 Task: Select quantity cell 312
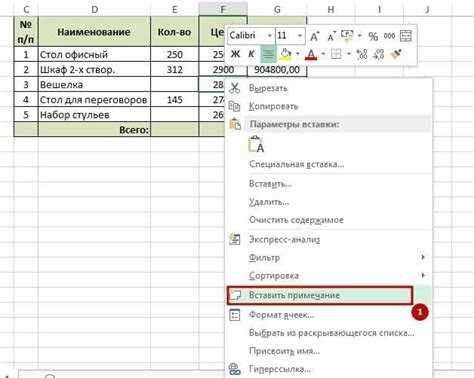174,69
